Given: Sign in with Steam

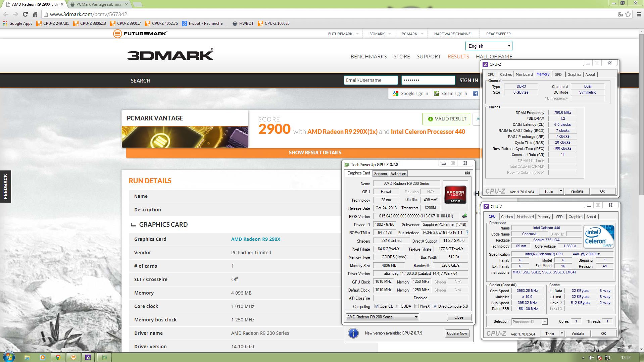Looking at the screenshot, I should pyautogui.click(x=450, y=94).
